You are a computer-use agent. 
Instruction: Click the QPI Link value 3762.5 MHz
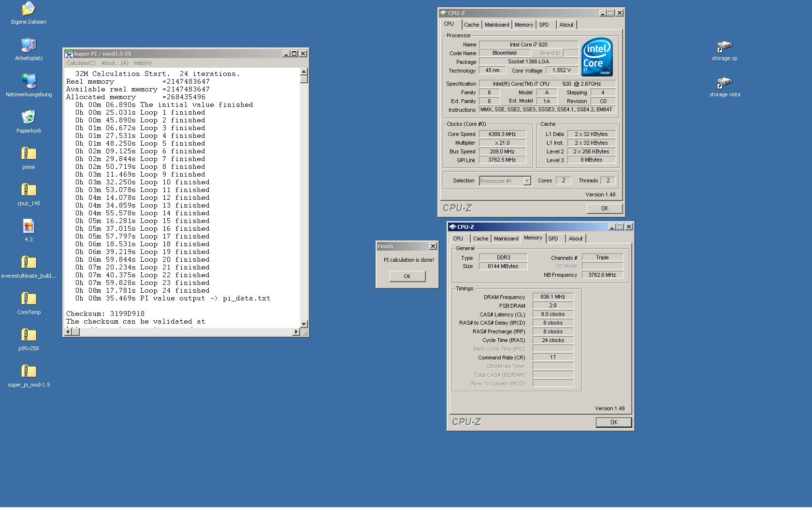tap(502, 160)
